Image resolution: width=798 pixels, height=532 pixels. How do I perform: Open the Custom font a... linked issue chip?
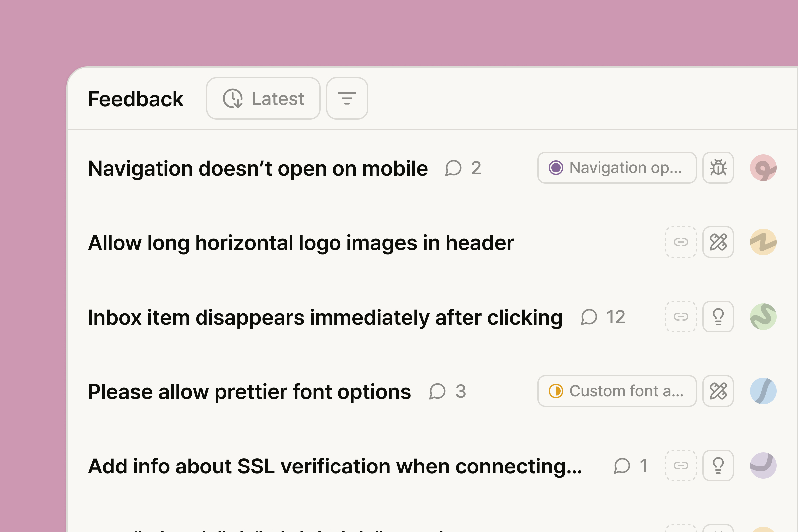(617, 391)
